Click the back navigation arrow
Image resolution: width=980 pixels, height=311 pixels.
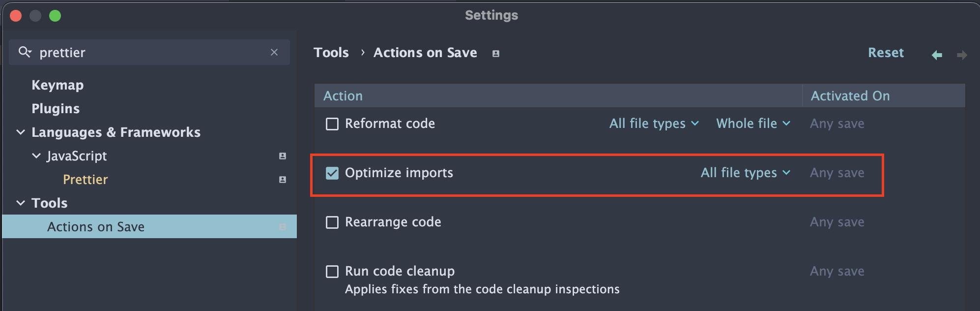(937, 55)
